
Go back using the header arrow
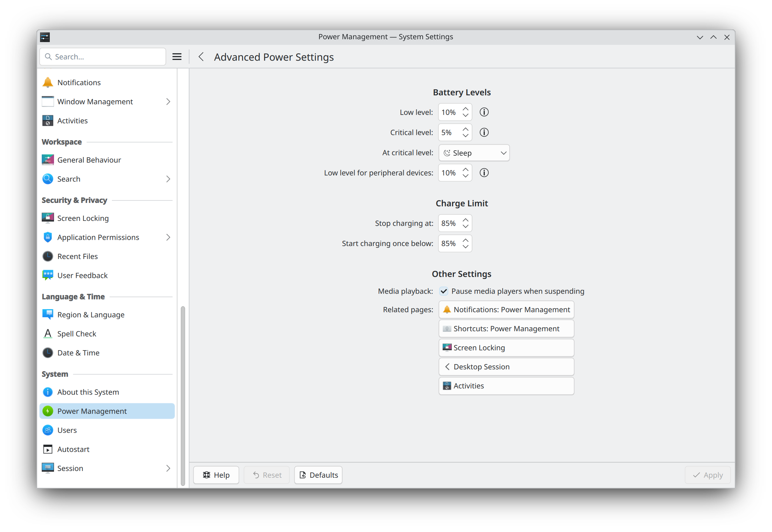coord(201,57)
